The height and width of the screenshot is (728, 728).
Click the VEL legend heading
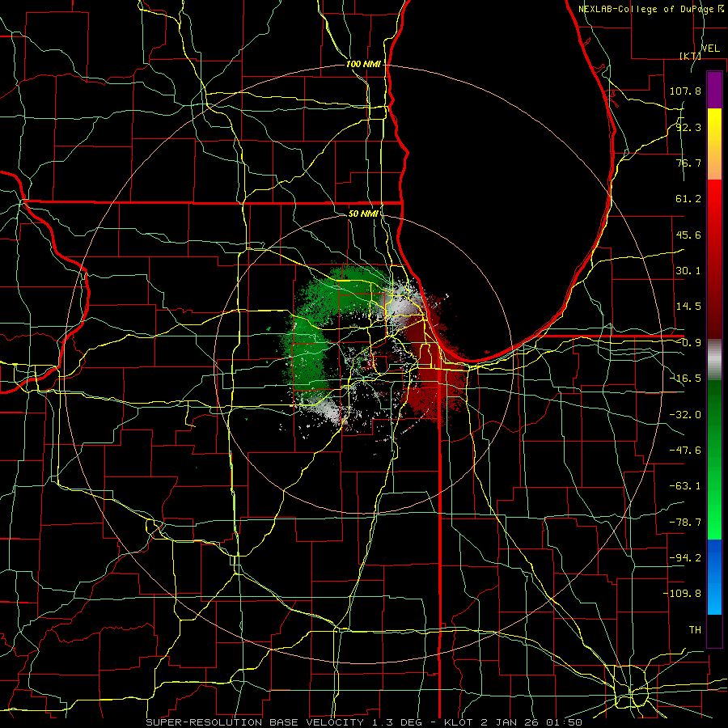[711, 49]
